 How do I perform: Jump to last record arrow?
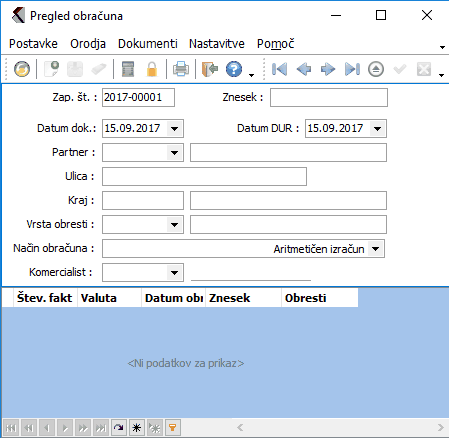(x=352, y=69)
